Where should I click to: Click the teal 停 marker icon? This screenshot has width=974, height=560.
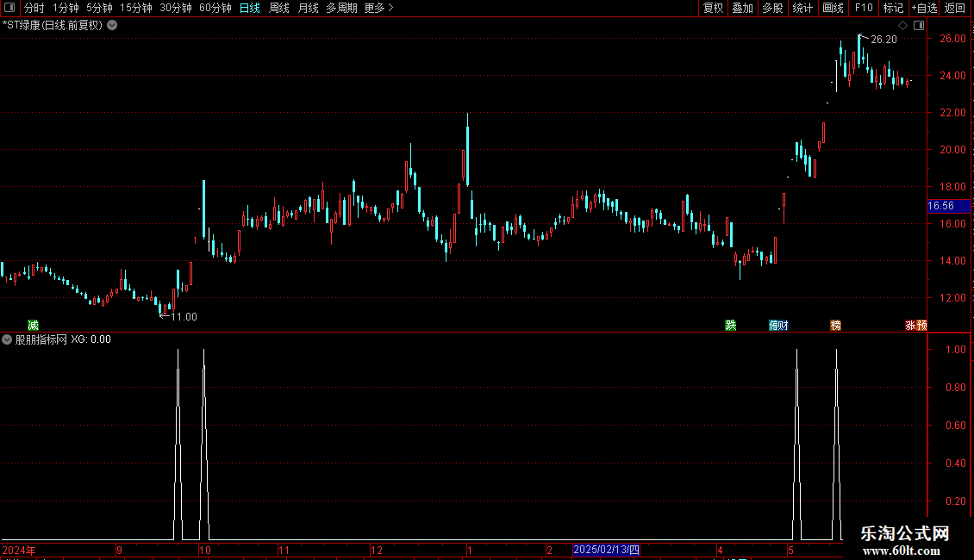click(773, 326)
